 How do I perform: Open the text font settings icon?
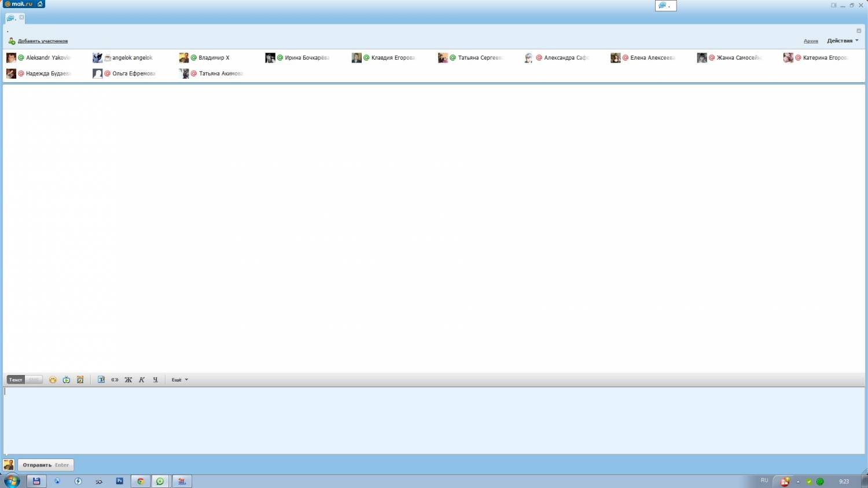coord(101,380)
